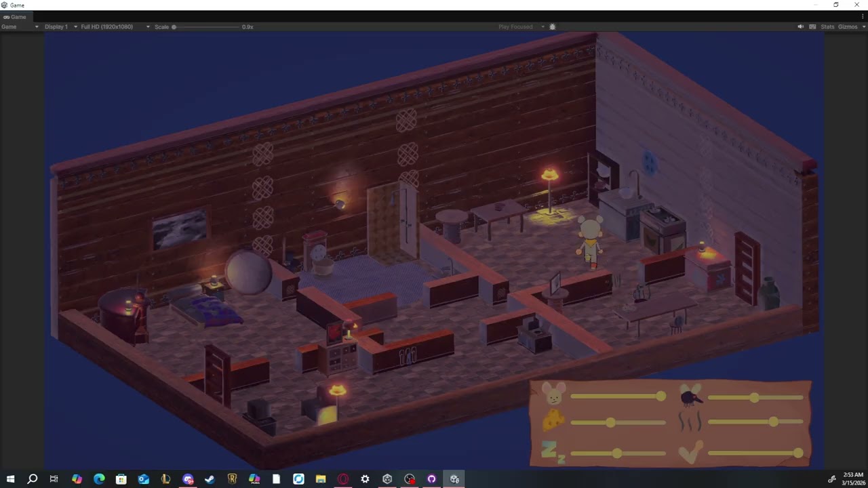Launch Microsoft Copilot from taskbar

(77, 479)
